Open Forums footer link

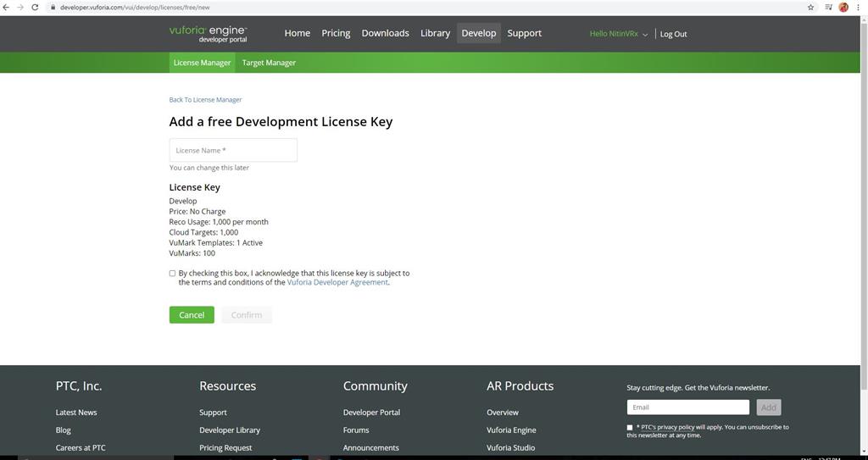356,430
